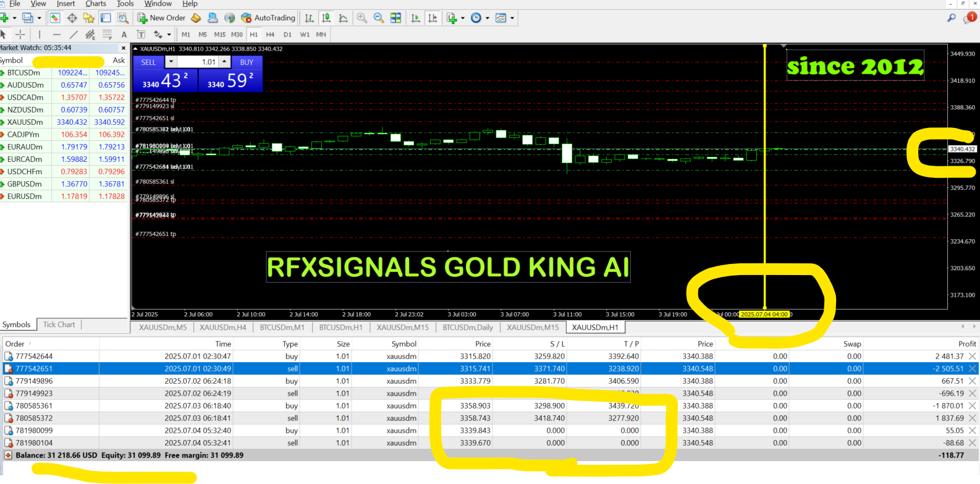The width and height of the screenshot is (980, 484).
Task: Switch to the BTCUSDm,Daily chart tab
Action: (x=468, y=328)
